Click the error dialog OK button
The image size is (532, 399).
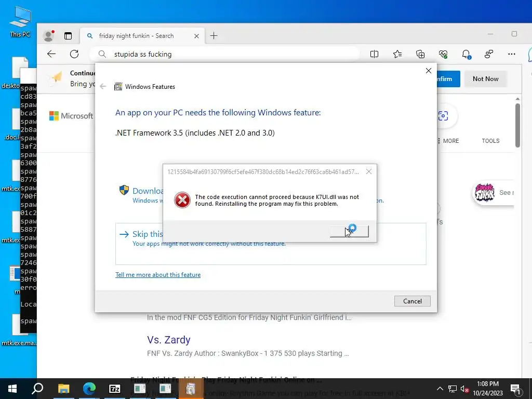(x=349, y=231)
